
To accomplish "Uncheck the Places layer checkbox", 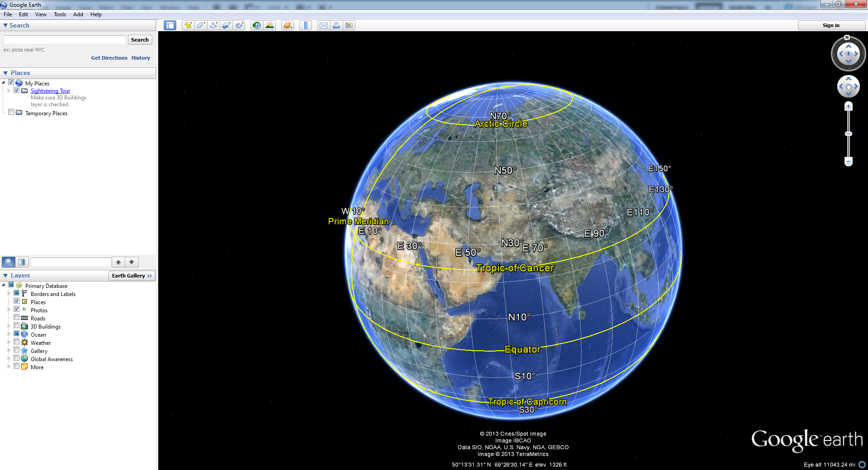I will coord(17,301).
